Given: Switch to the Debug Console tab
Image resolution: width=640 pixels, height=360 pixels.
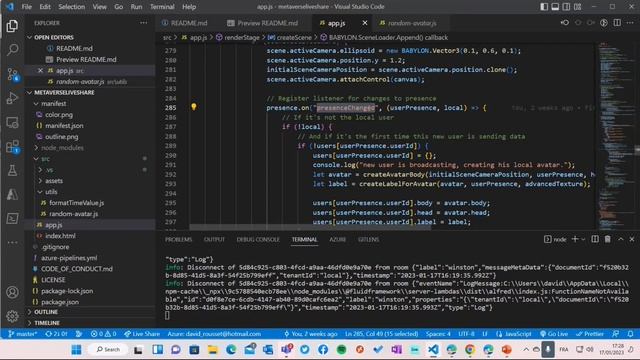Looking at the screenshot, I should point(258,240).
